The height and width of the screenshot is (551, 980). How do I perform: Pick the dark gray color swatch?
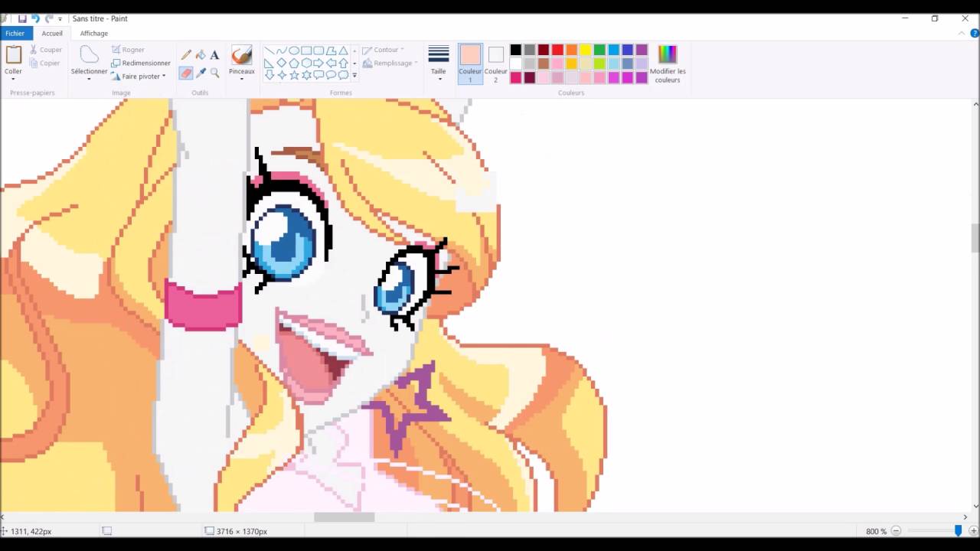pos(529,50)
